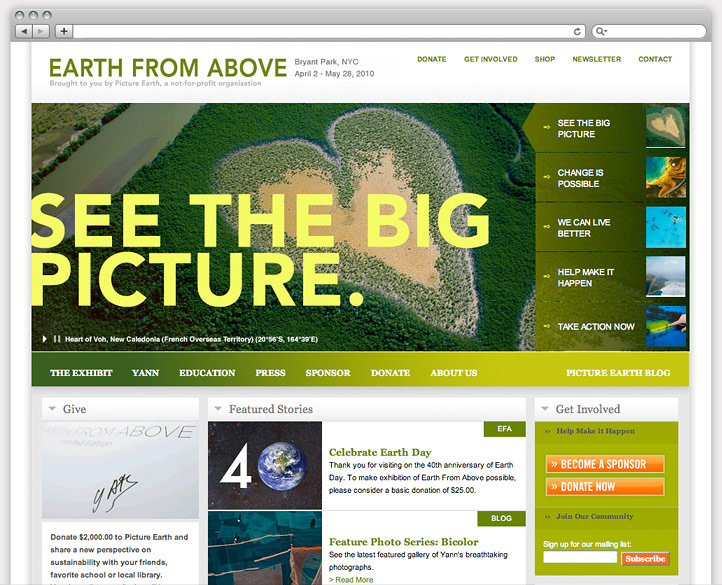
Task: Click the blue water thumbnail beside We Can Live Better
Action: 666,227
